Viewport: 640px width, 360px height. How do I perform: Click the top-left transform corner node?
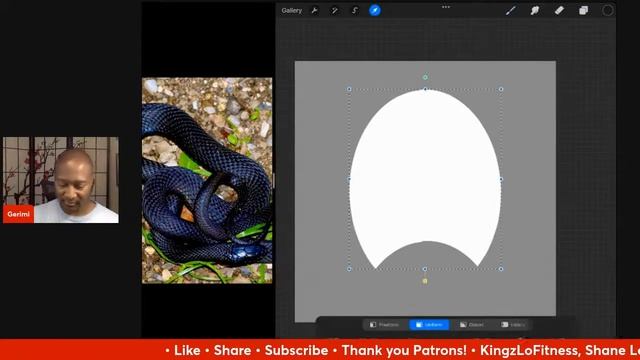click(349, 89)
